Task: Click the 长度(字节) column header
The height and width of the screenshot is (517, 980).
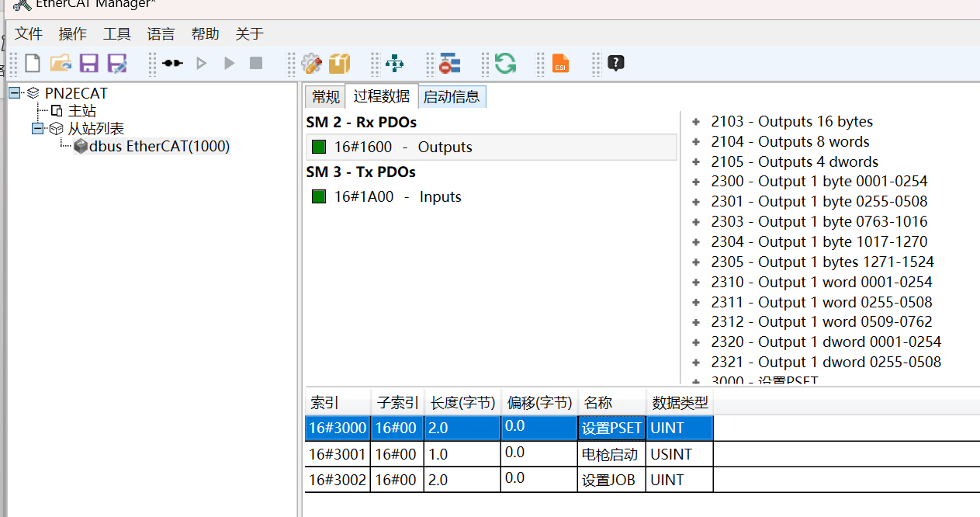Action: pyautogui.click(x=462, y=403)
